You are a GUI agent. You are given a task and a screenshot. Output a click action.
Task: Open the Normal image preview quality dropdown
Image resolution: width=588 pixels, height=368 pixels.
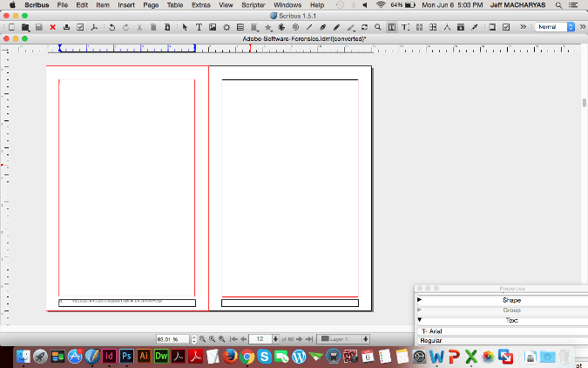[x=555, y=28]
